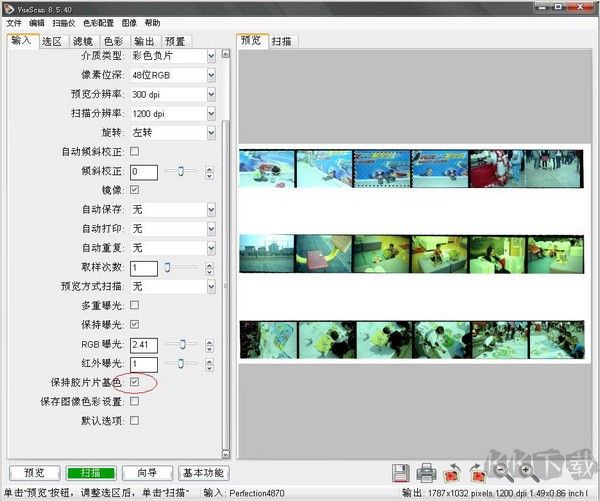Click the settings panel scroll-down arrow
Viewport: 600px width, 501px height.
coord(226,454)
